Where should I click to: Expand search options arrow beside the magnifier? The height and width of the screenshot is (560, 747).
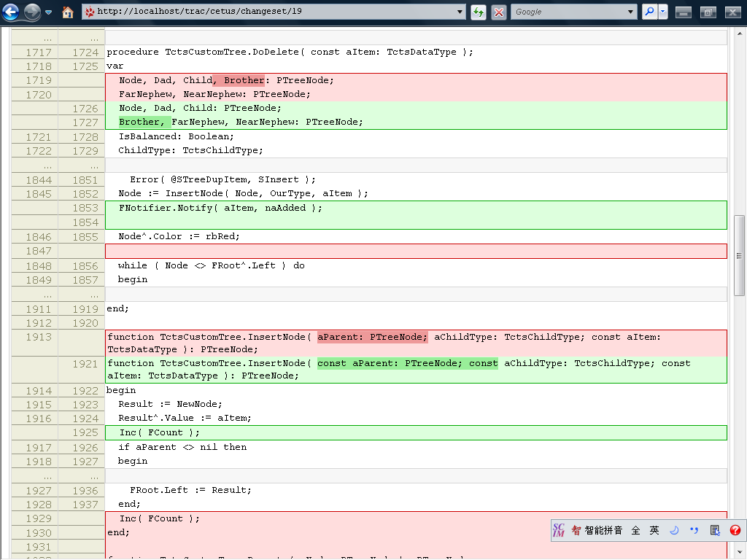[x=662, y=12]
